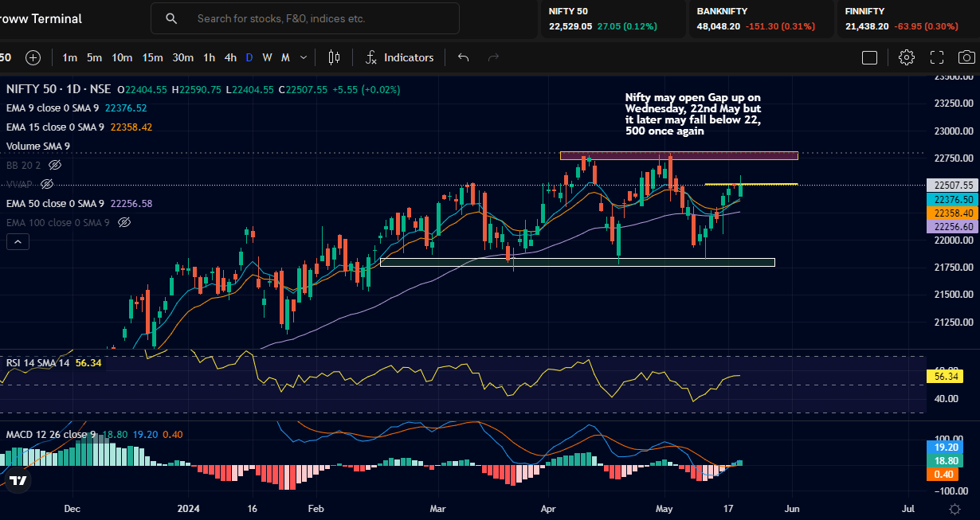Click the 22376.50 EMA 9 price tag
Screen dimensions: 980x520
tap(954, 199)
